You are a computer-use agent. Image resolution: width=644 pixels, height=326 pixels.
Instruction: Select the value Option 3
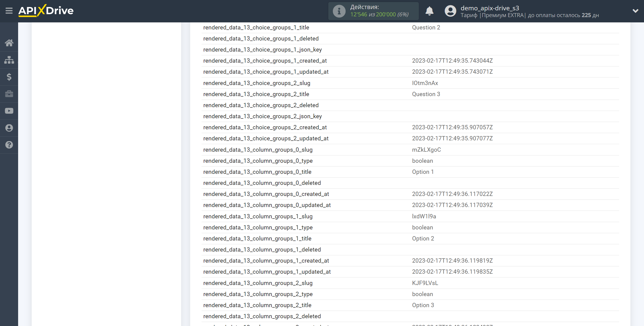click(x=423, y=305)
